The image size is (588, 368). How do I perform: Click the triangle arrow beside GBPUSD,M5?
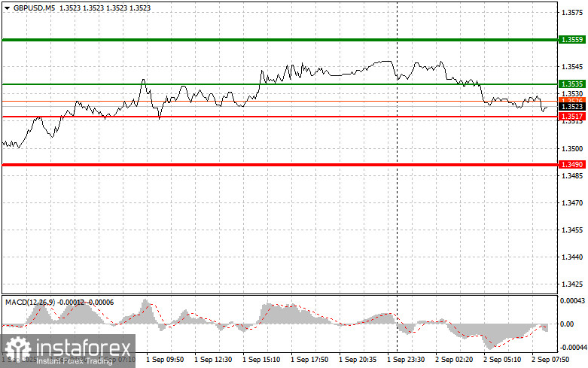pos(7,8)
